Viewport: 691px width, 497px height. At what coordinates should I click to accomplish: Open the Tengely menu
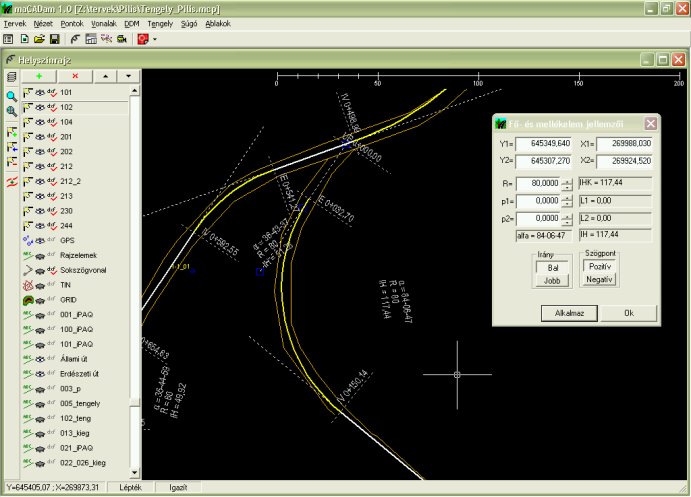click(160, 24)
